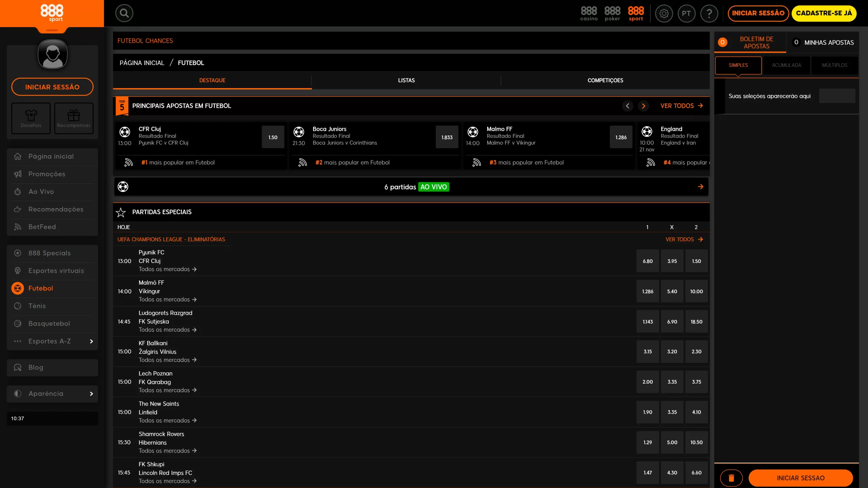Screen dimensions: 868x488
Task: Click VER TODOS for principais apostas
Action: click(682, 106)
